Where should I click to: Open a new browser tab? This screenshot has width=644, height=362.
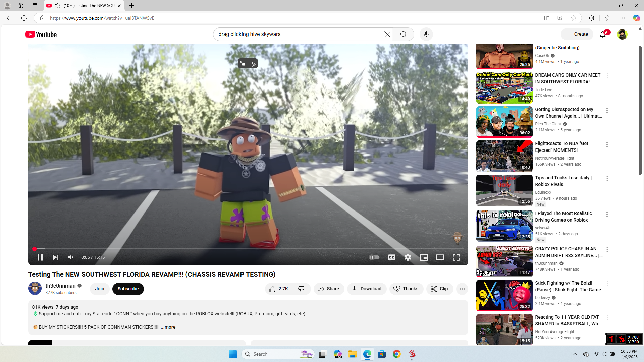(x=131, y=6)
